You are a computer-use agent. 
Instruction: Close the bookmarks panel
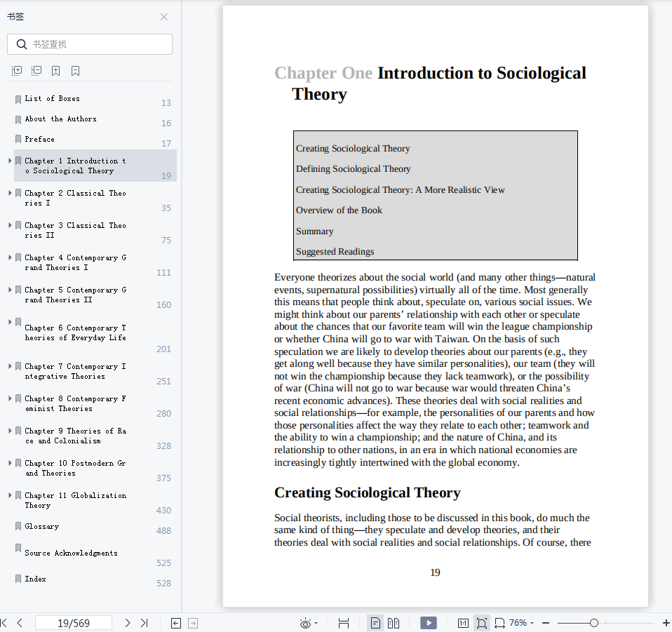(x=163, y=17)
